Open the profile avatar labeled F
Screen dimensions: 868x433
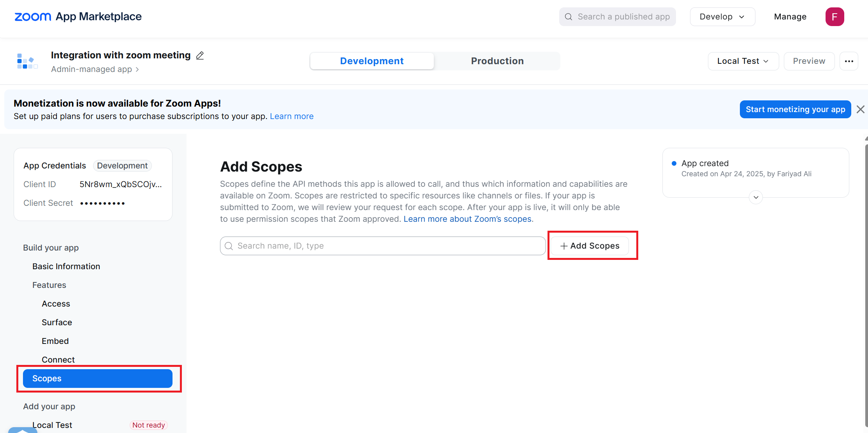click(x=835, y=17)
